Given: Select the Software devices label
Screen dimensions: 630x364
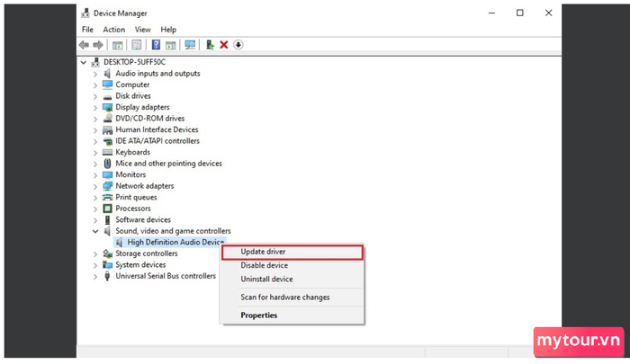Looking at the screenshot, I should click(143, 219).
